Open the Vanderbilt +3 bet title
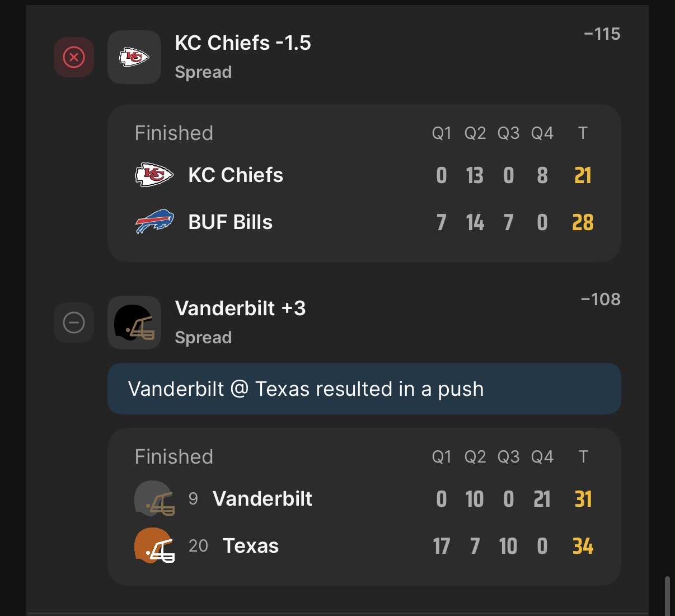This screenshot has width=675, height=616. pos(240,309)
